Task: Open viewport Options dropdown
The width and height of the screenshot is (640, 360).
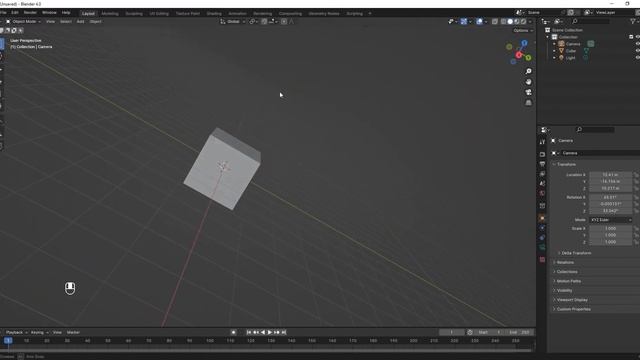Action: [523, 31]
